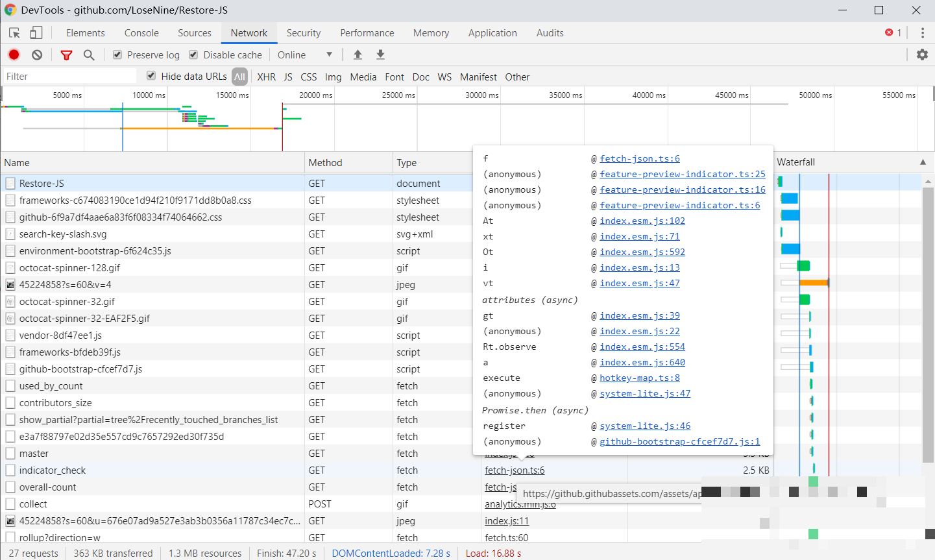The image size is (935, 560).
Task: Clear the network log
Action: (37, 55)
